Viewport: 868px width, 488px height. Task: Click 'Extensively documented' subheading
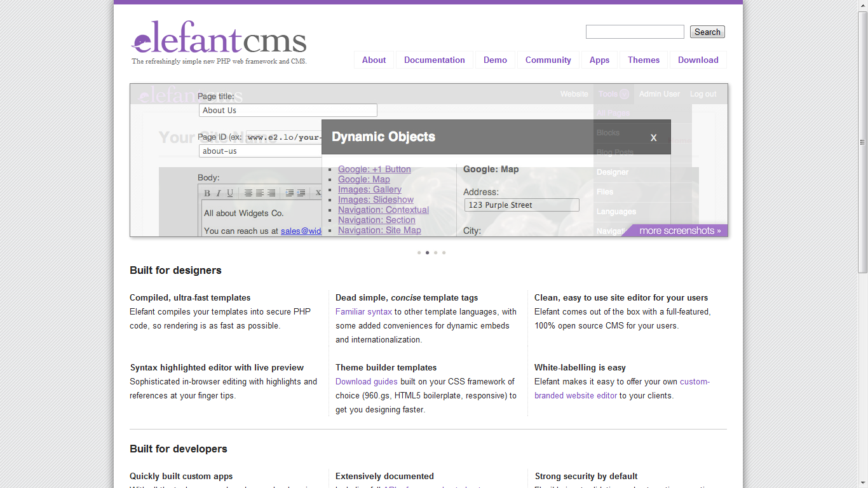(x=384, y=476)
